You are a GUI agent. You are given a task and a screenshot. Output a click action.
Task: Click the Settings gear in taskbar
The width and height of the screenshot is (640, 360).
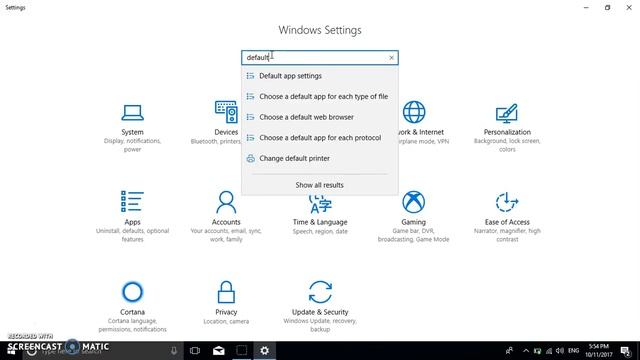point(264,351)
